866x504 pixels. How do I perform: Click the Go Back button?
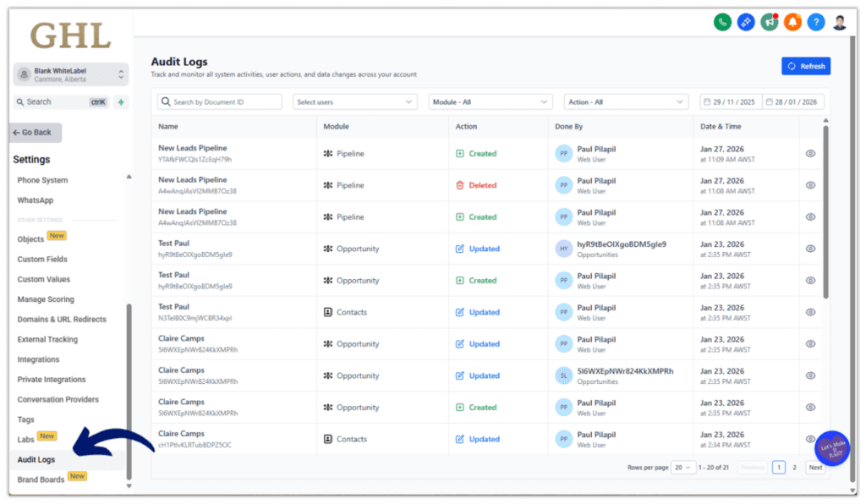coord(34,132)
